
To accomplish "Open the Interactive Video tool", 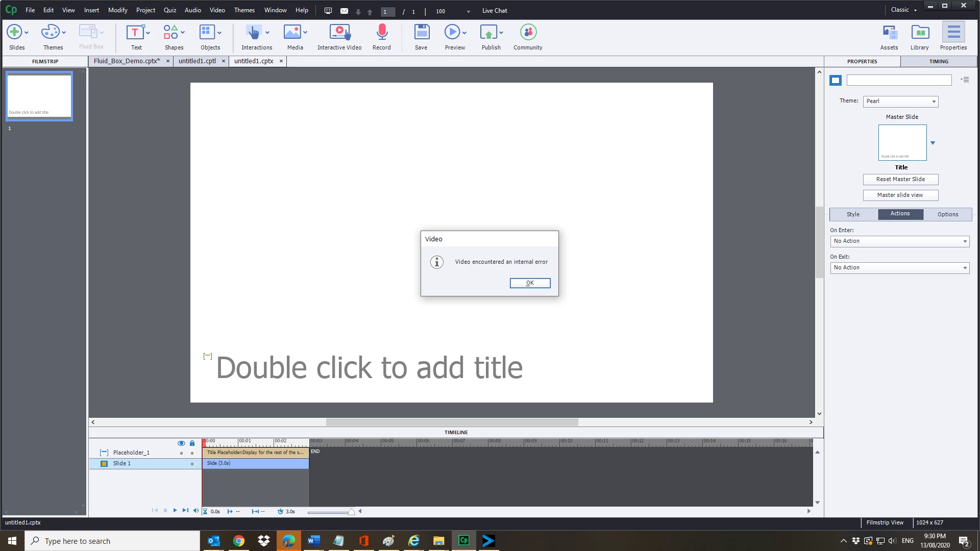I will 339,33.
